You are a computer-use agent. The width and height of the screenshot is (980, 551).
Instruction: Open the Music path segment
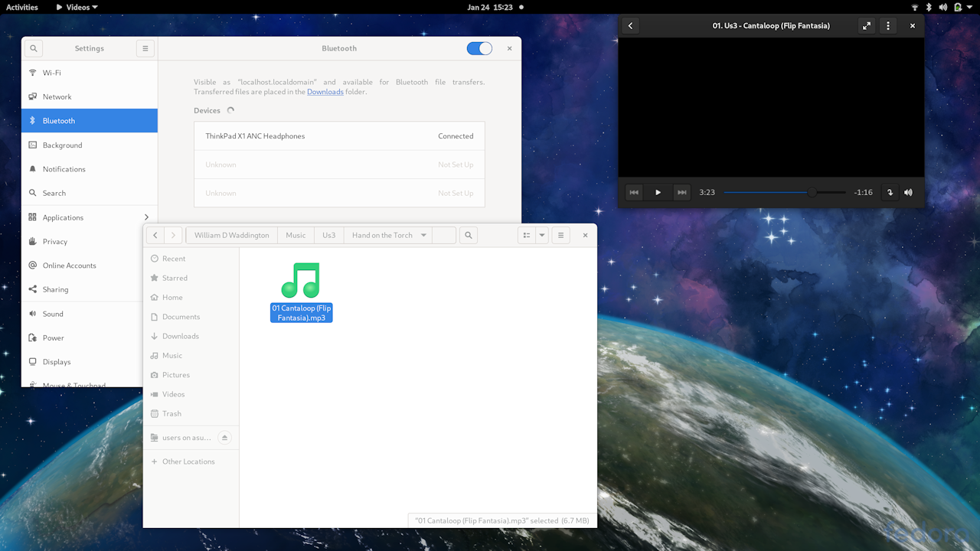tap(296, 236)
